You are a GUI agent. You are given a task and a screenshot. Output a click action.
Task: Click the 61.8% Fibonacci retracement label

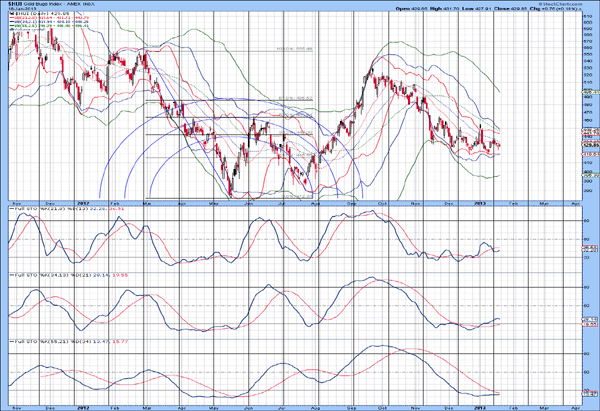tap(288, 98)
